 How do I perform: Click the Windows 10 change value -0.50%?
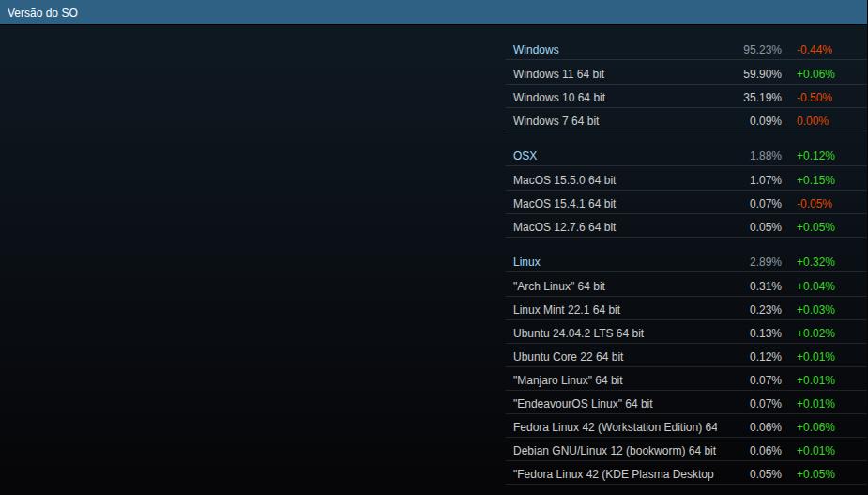[x=815, y=98]
